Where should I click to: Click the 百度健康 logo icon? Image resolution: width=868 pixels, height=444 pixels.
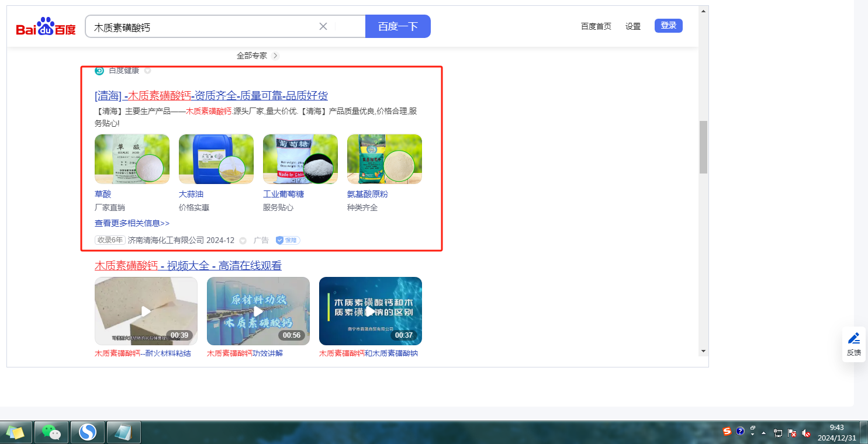99,71
